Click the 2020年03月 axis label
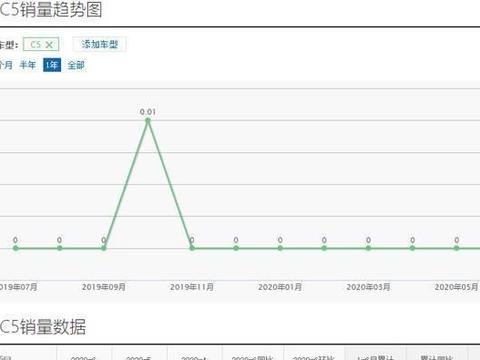The width and height of the screenshot is (480, 360). pyautogui.click(x=368, y=287)
